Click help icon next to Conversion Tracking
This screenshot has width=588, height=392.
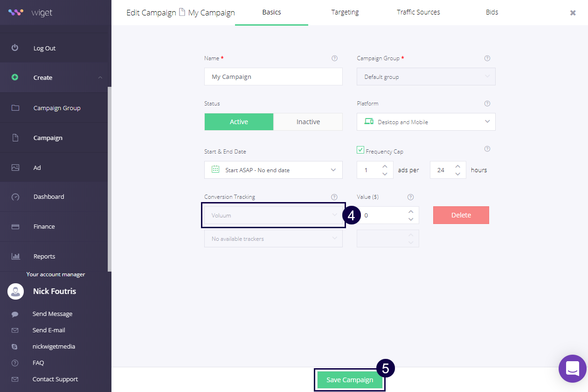334,197
